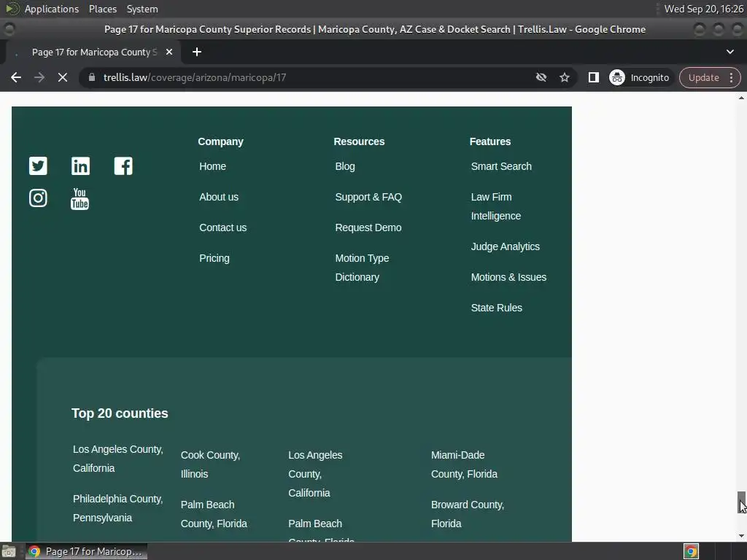Click scrollbar down arrow
The width and height of the screenshot is (747, 560).
click(741, 536)
